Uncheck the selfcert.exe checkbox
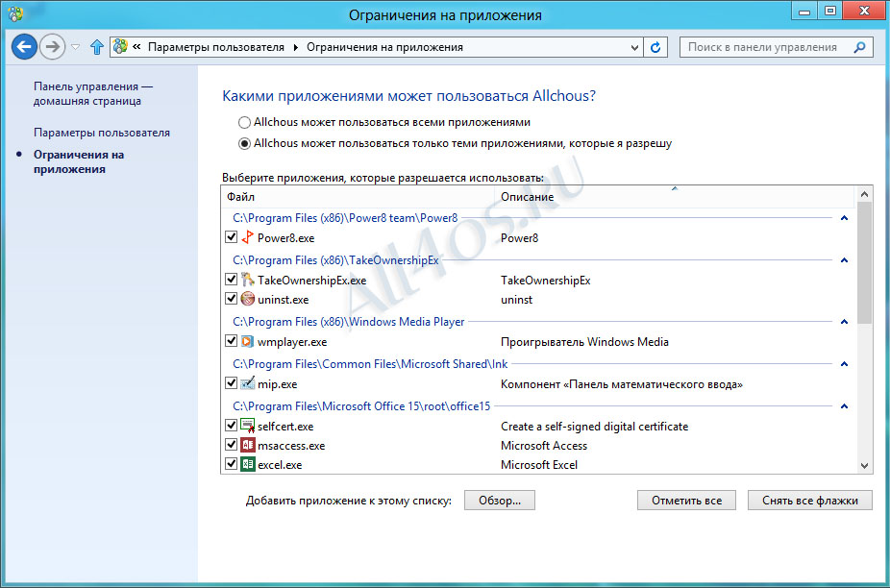The image size is (890, 588). [x=231, y=425]
